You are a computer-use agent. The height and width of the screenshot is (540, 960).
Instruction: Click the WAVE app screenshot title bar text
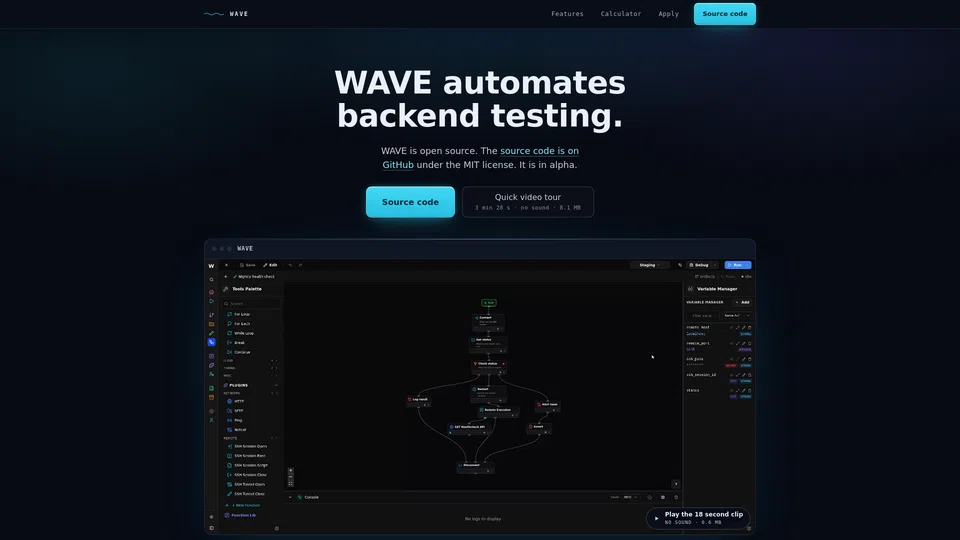click(245, 249)
